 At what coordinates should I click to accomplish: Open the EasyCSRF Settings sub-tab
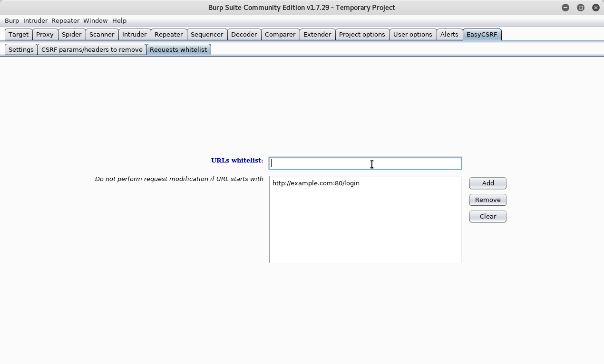tap(21, 50)
